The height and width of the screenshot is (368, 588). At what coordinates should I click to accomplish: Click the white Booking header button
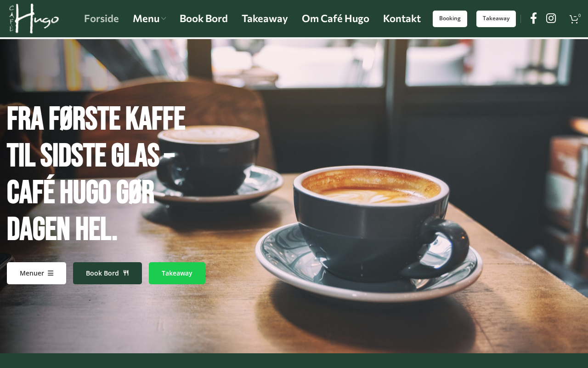point(450,19)
